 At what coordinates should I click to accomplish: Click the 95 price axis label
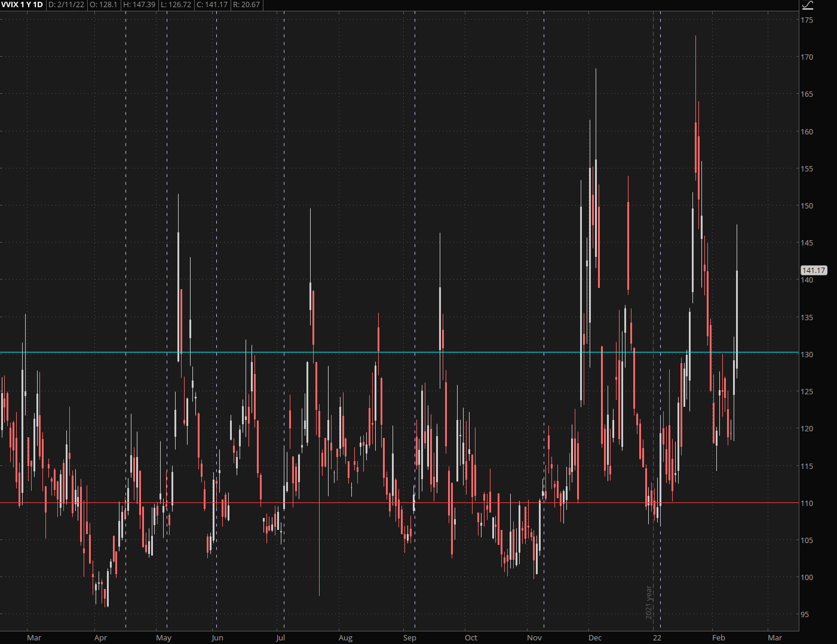pos(805,615)
